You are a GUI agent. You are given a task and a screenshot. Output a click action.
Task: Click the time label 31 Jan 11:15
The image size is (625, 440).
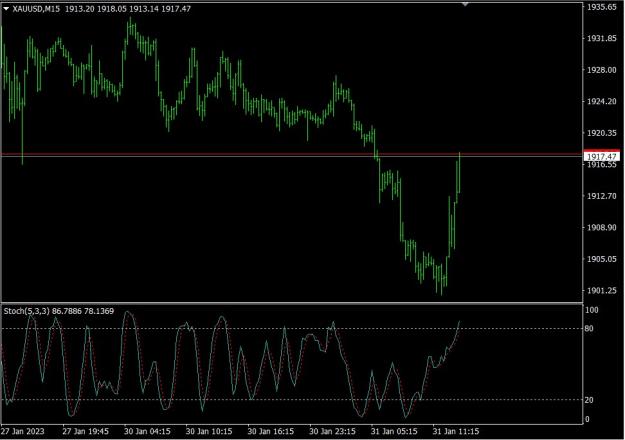456,431
